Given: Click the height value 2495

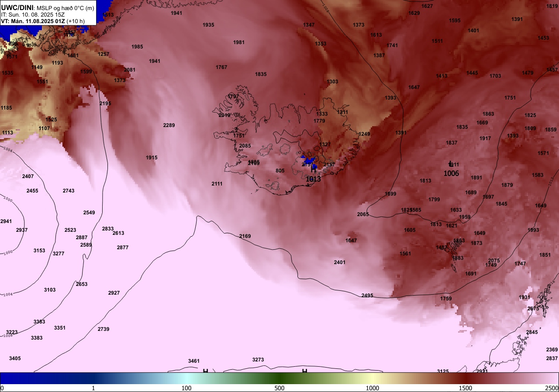Looking at the screenshot, I should pyautogui.click(x=367, y=296).
